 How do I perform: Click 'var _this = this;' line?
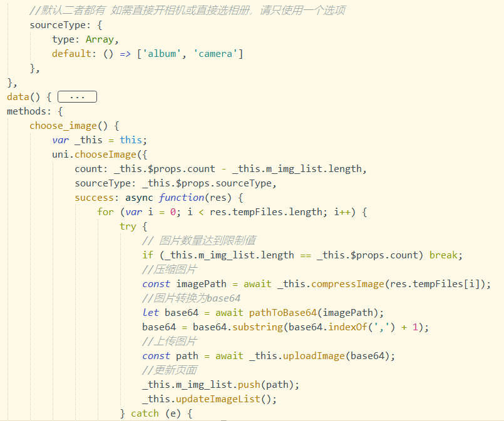(x=100, y=140)
